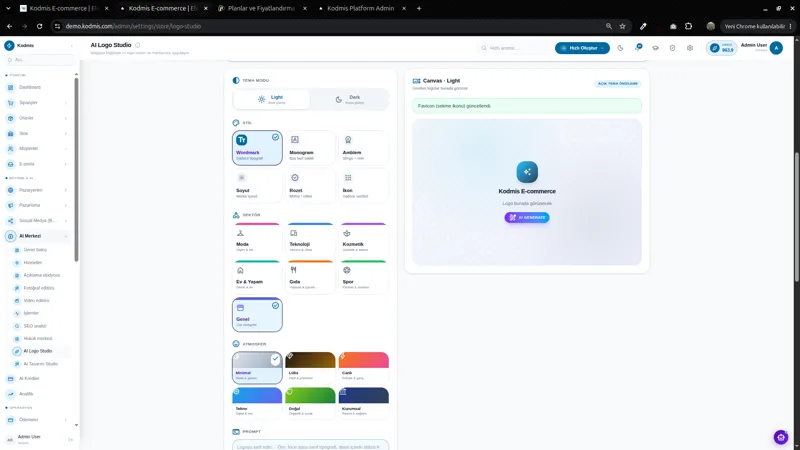Click the Ürünler box icon

pyautogui.click(x=11, y=118)
